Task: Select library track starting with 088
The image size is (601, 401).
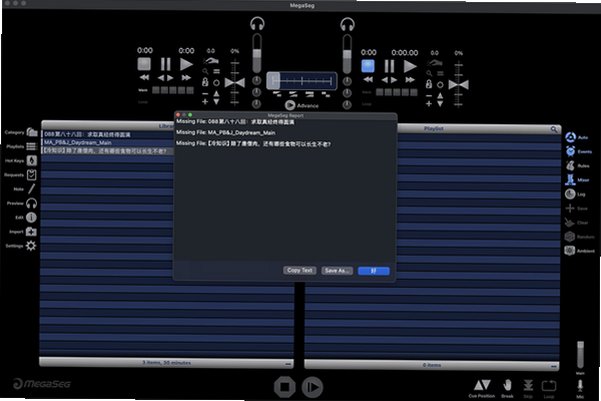Action: pos(107,135)
